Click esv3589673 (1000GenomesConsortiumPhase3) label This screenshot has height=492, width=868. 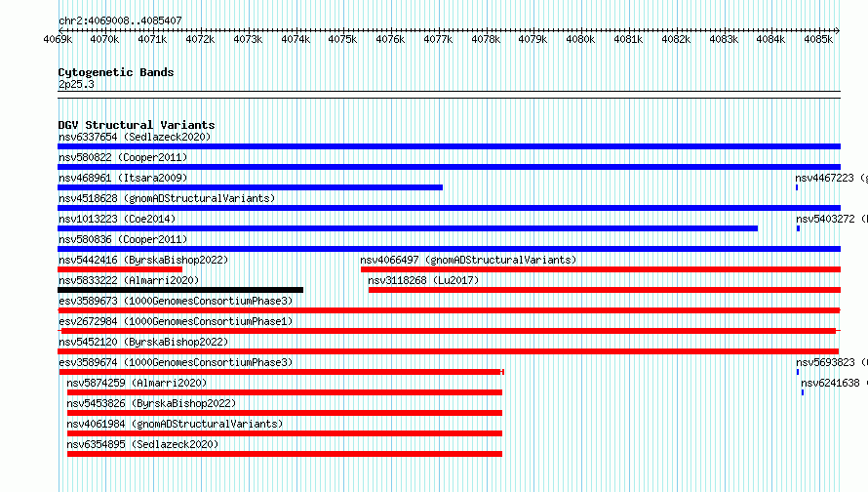click(176, 301)
